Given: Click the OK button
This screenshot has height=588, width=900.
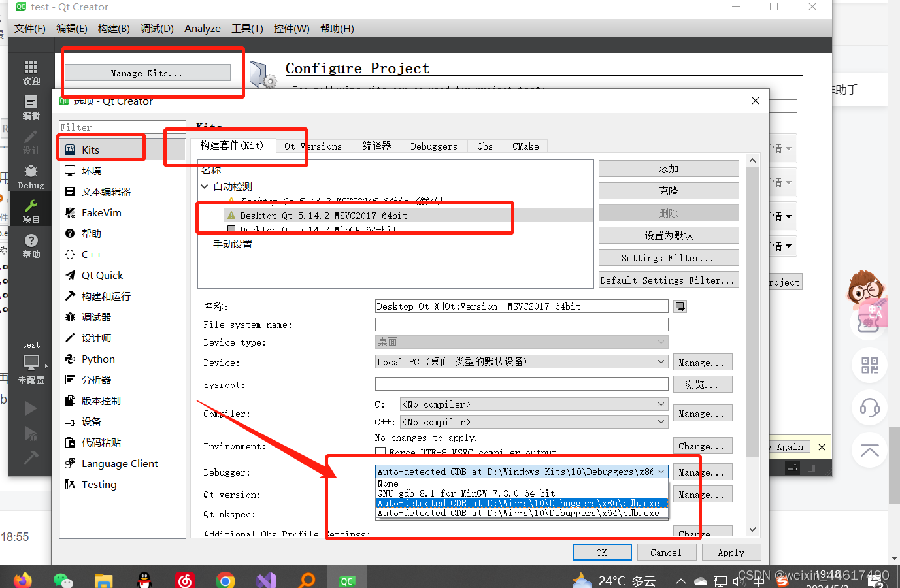Looking at the screenshot, I should pos(602,552).
